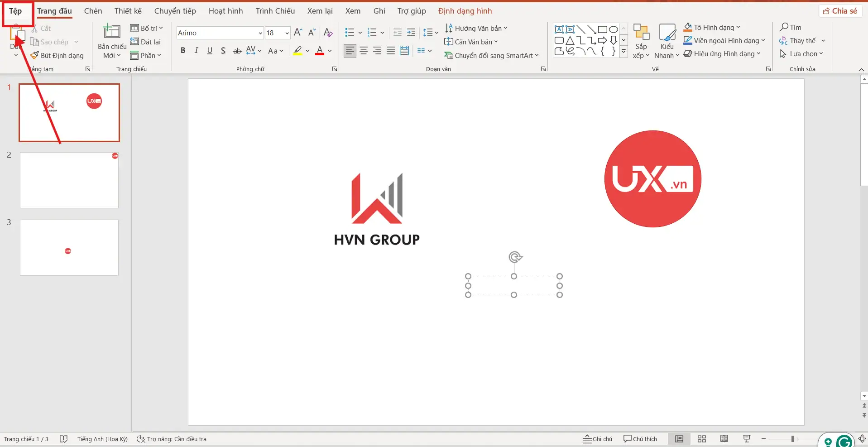Click Đặt lại reset slide

click(x=145, y=42)
